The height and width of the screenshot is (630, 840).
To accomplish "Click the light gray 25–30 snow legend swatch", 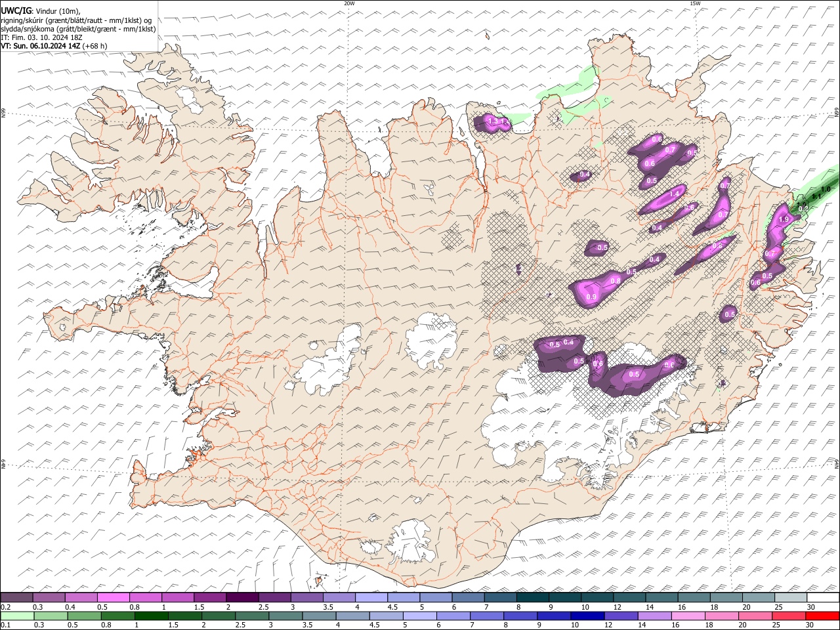I will (791, 598).
